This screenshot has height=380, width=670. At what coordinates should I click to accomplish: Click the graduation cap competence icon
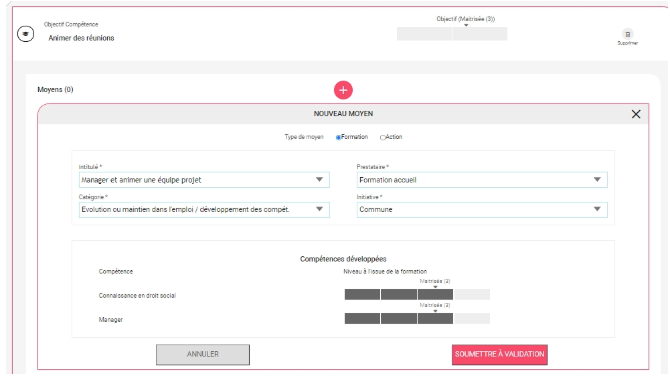point(26,34)
